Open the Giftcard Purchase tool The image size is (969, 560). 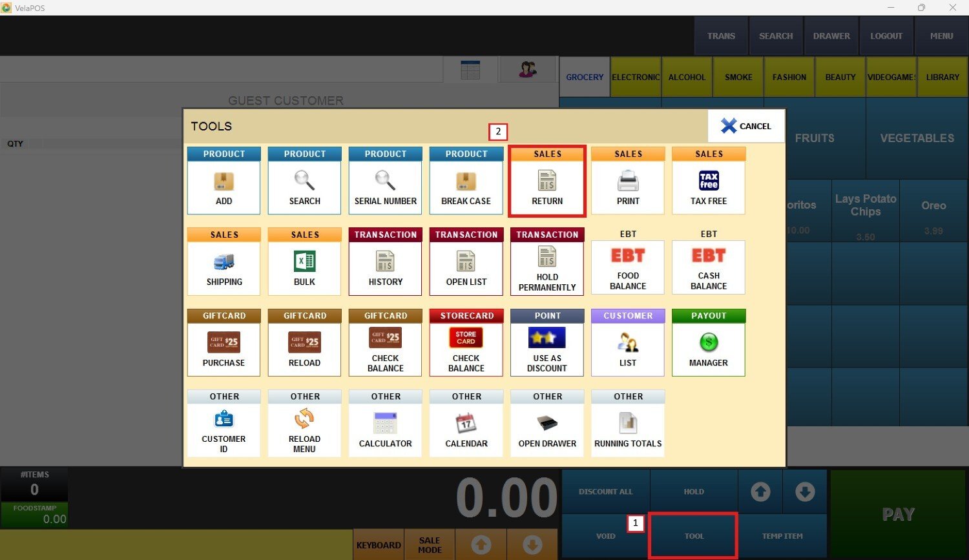224,343
